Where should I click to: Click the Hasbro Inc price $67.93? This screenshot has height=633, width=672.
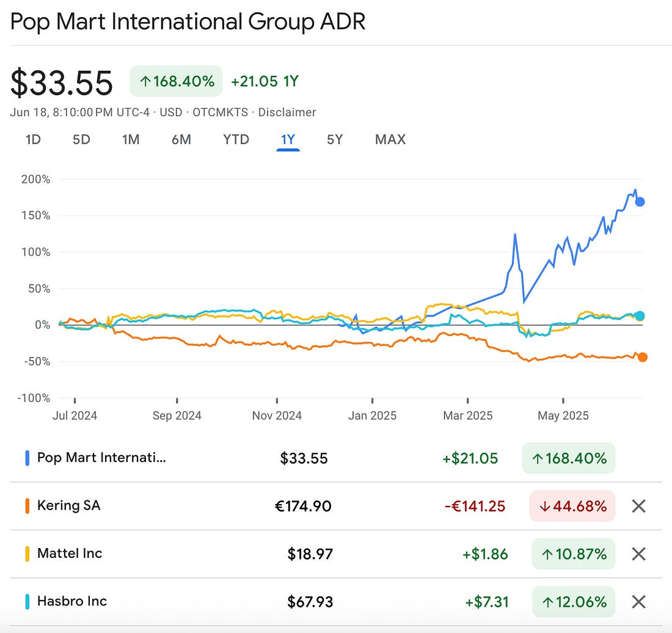pyautogui.click(x=310, y=602)
